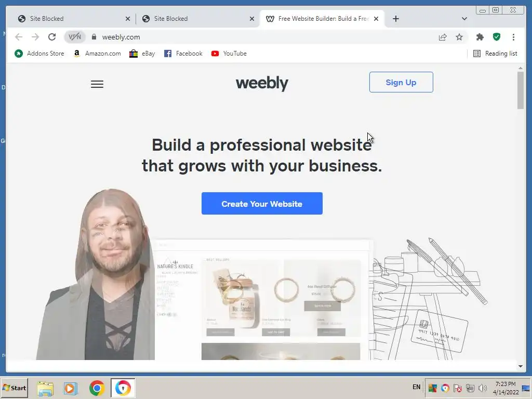Open Chrome's three-dot menu
The height and width of the screenshot is (399, 532).
pos(513,37)
